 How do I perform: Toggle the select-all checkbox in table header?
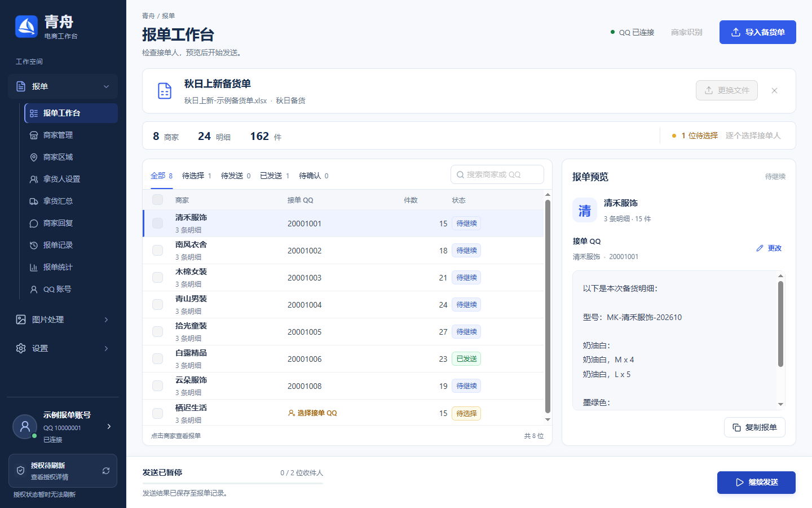[158, 200]
